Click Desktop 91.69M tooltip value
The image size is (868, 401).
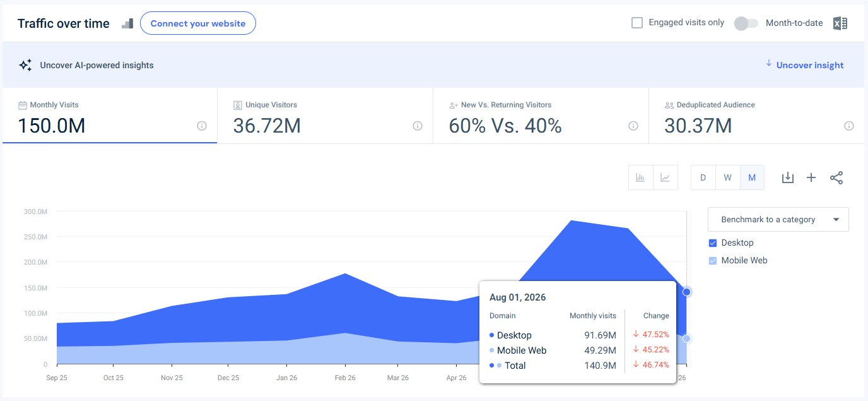tap(601, 335)
